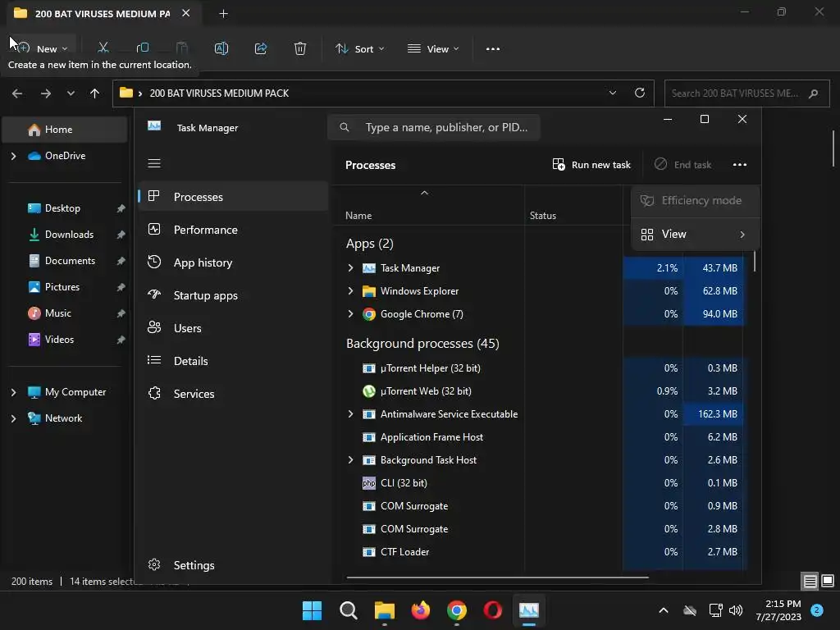
Task: Open the New item dropdown
Action: click(x=44, y=48)
